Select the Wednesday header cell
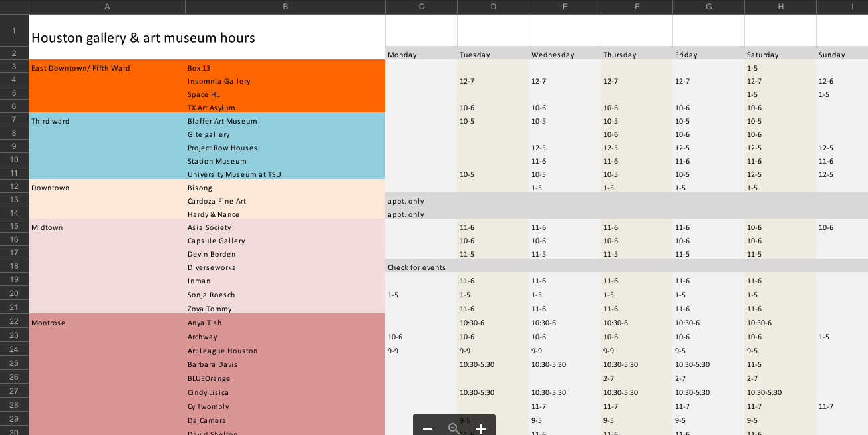The image size is (868, 435). pyautogui.click(x=565, y=53)
